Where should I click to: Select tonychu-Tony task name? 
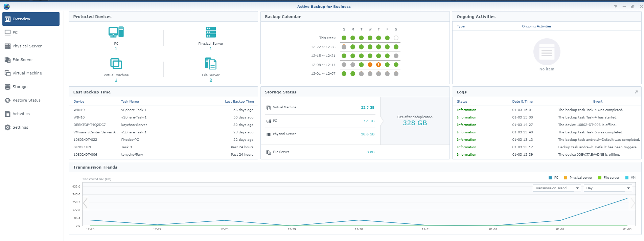click(x=132, y=155)
